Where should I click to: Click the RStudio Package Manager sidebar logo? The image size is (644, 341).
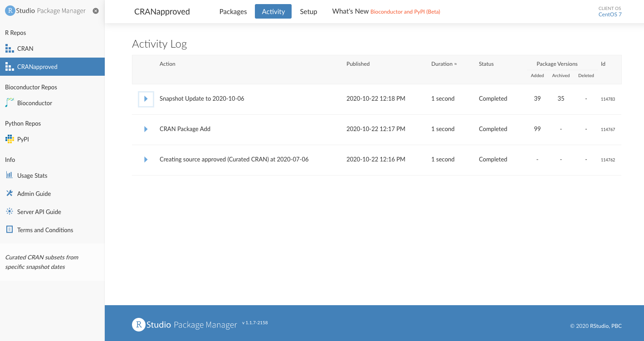(45, 11)
